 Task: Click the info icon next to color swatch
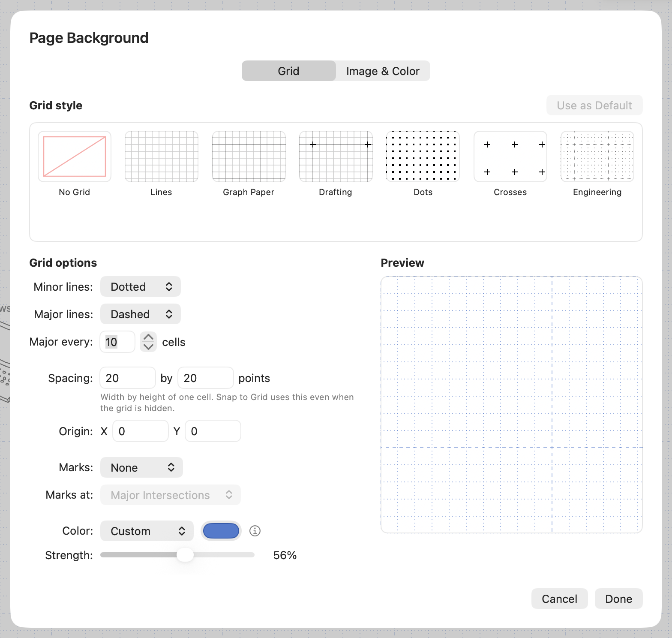[x=255, y=531]
